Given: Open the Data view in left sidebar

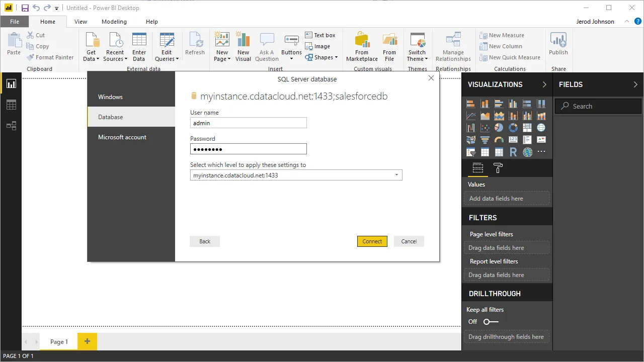Looking at the screenshot, I should pyautogui.click(x=11, y=105).
